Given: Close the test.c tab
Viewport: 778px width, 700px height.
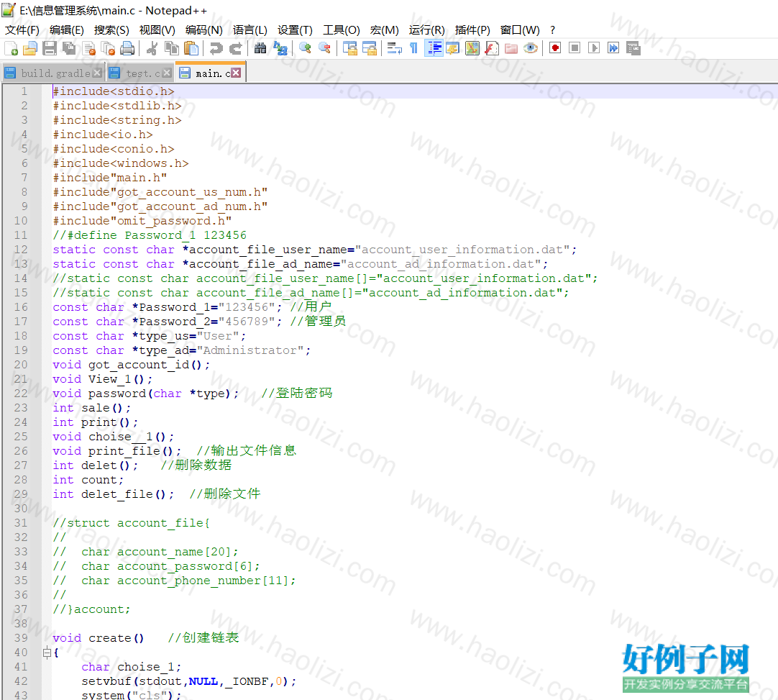Looking at the screenshot, I should tap(168, 73).
